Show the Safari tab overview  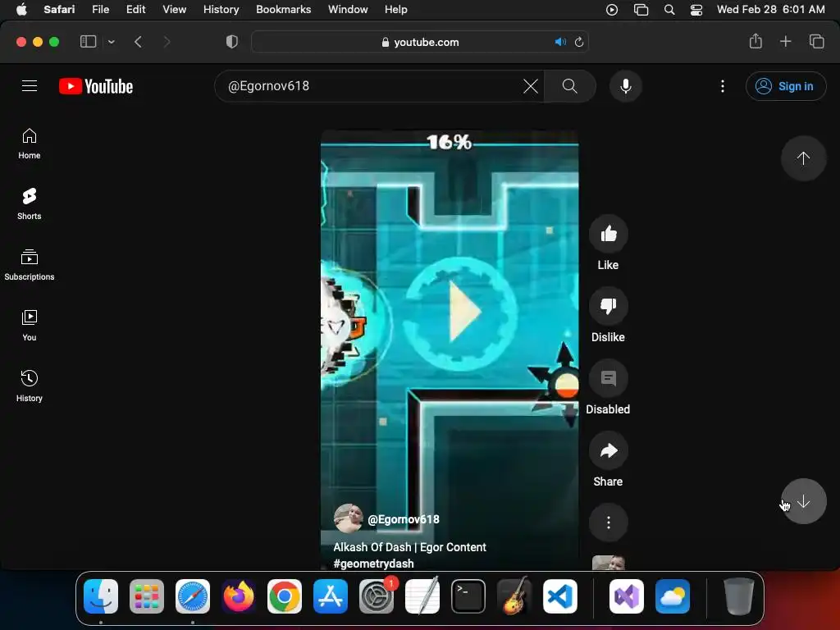coord(816,41)
